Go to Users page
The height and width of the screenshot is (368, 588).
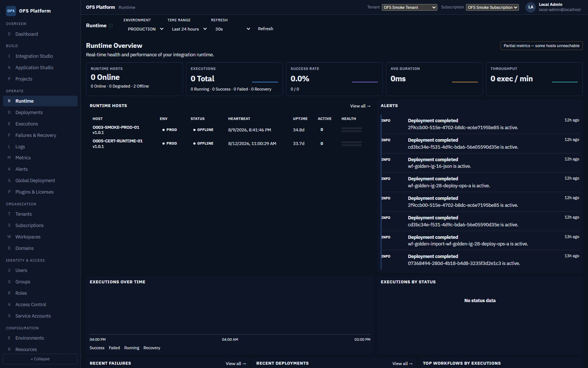click(x=40, y=270)
